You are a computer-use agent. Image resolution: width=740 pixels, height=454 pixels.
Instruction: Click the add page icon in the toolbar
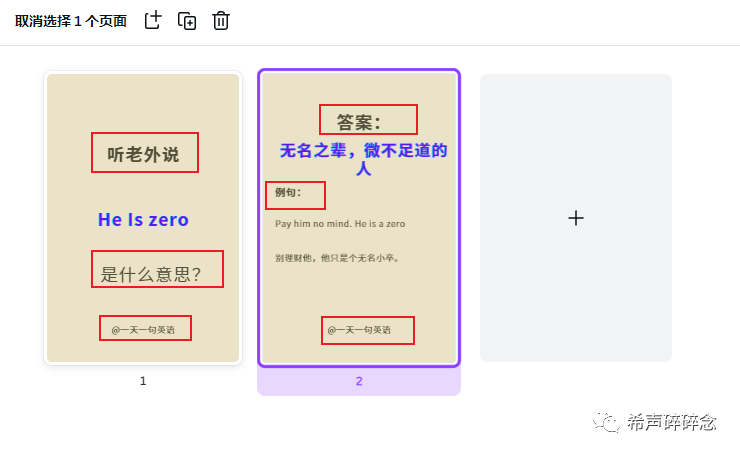pos(153,21)
